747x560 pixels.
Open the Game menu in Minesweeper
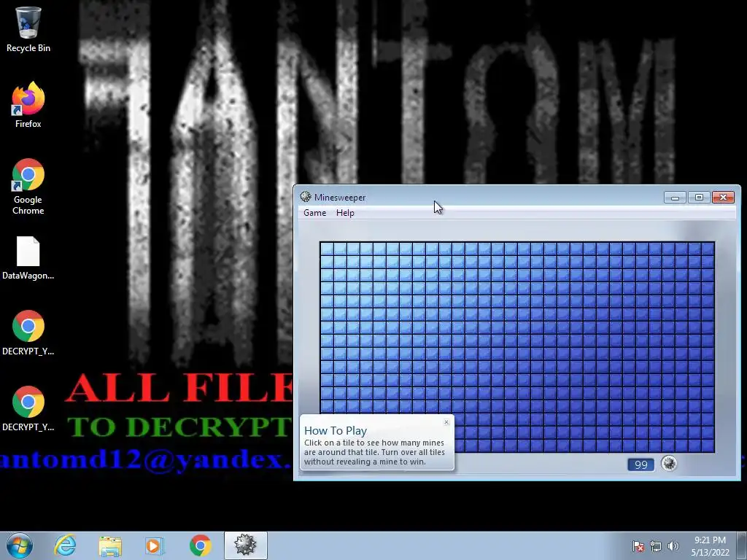click(315, 213)
